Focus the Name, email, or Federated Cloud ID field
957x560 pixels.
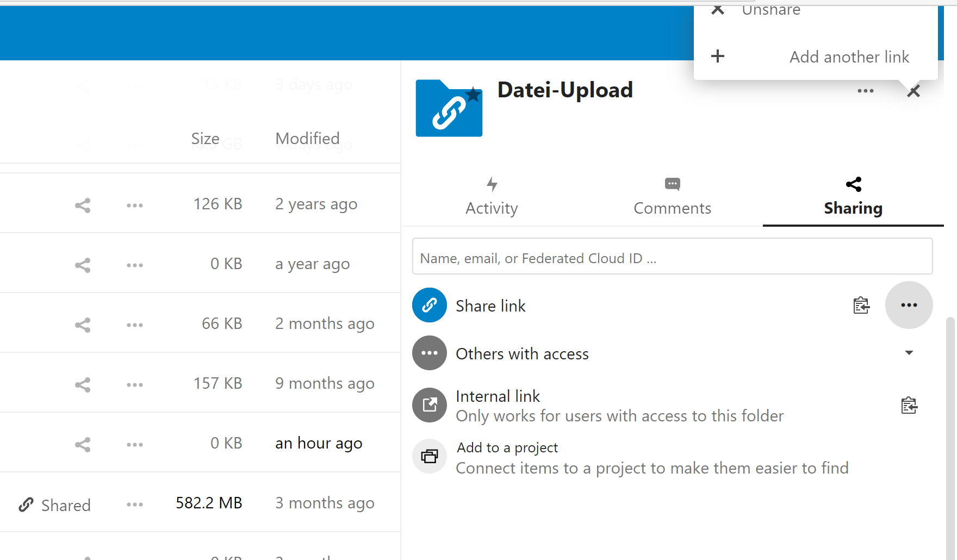pos(672,256)
